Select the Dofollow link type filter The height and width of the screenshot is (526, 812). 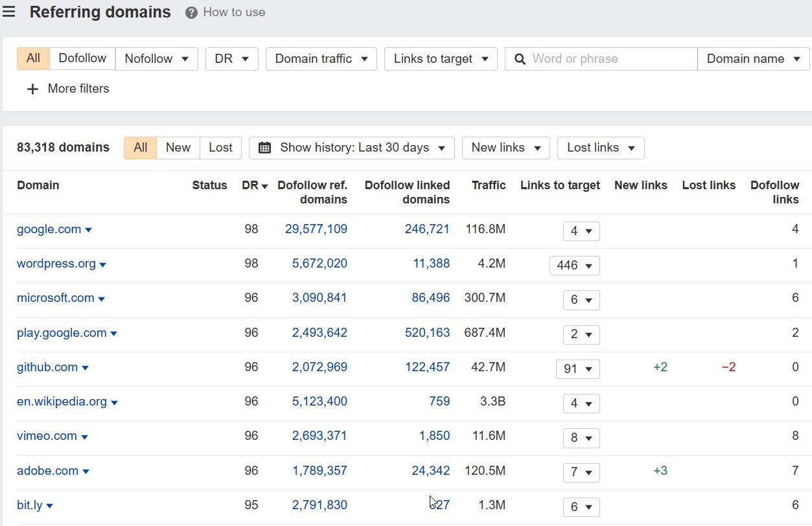(x=82, y=58)
